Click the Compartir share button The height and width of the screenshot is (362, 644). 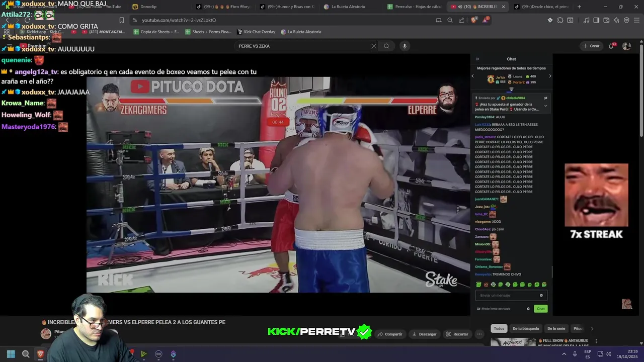(390, 334)
